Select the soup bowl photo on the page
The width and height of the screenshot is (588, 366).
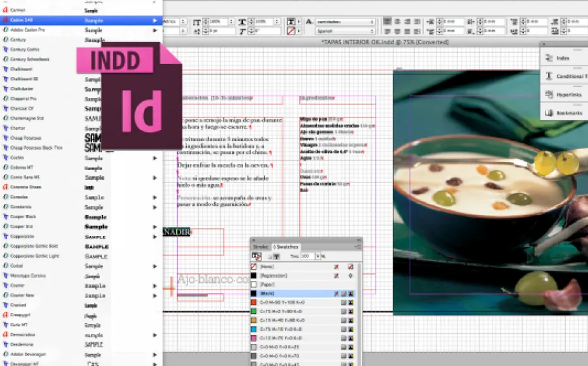tap(491, 192)
